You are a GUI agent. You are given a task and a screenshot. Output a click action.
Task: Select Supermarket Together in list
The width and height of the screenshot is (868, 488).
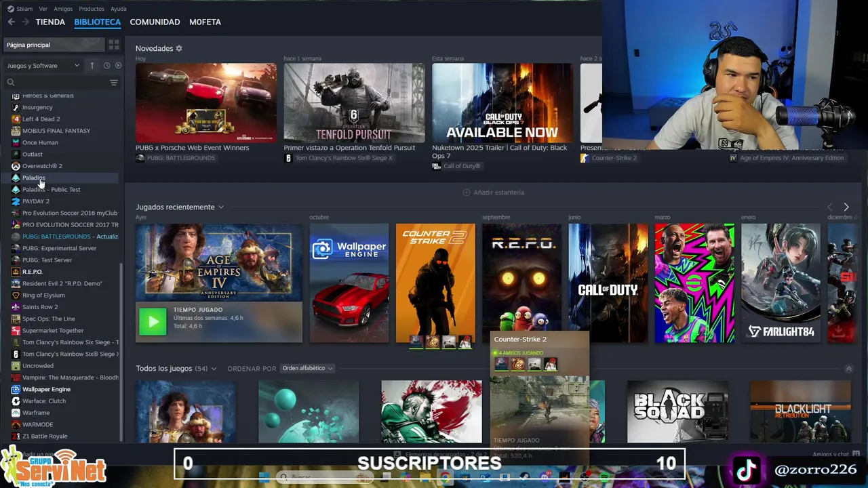tap(53, 331)
